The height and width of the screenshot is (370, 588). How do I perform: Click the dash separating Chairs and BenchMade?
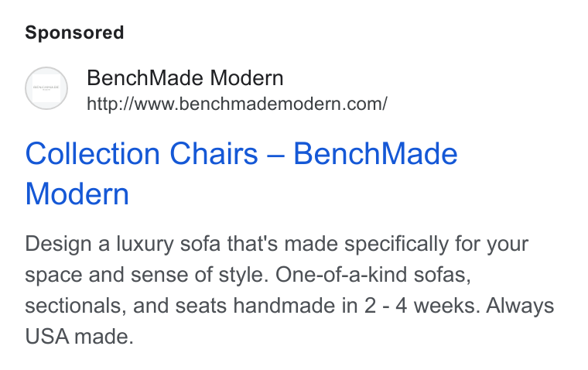click(275, 156)
